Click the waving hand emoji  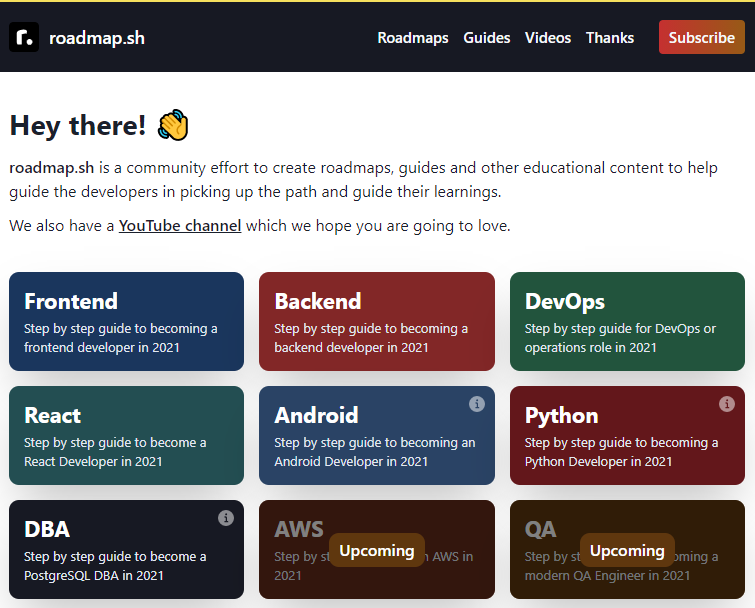click(173, 125)
